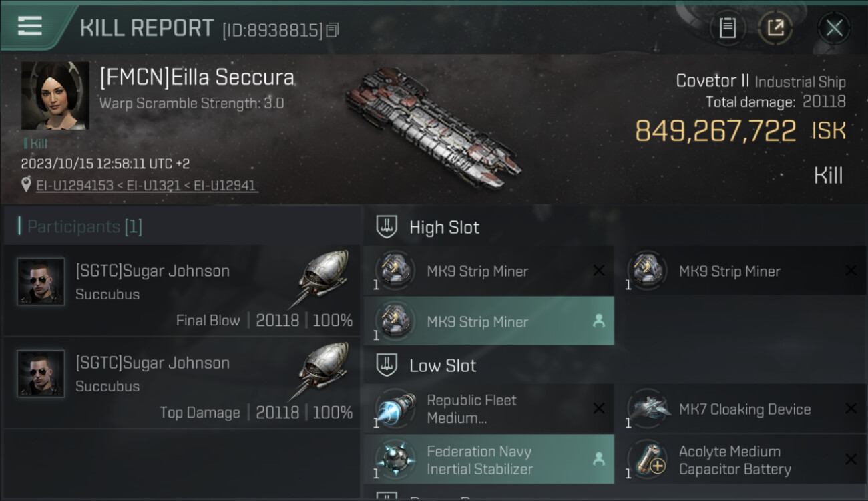View Eilla Seccura's character portrait
This screenshot has width=868, height=501.
(x=55, y=96)
